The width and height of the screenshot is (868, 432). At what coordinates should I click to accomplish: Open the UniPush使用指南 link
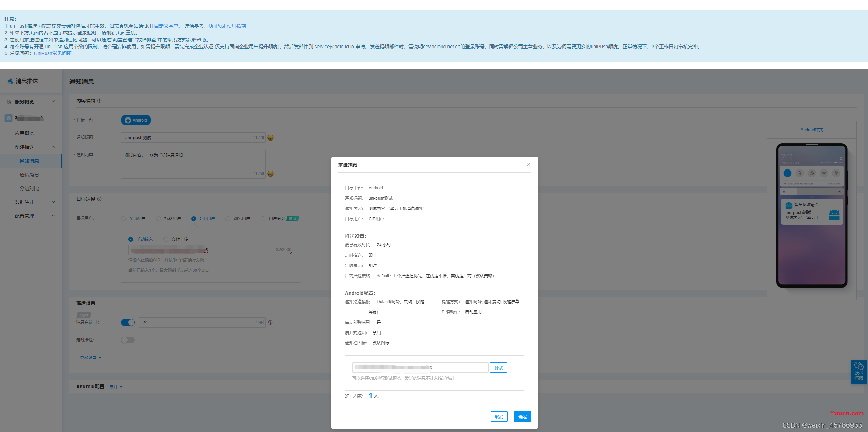pyautogui.click(x=227, y=26)
